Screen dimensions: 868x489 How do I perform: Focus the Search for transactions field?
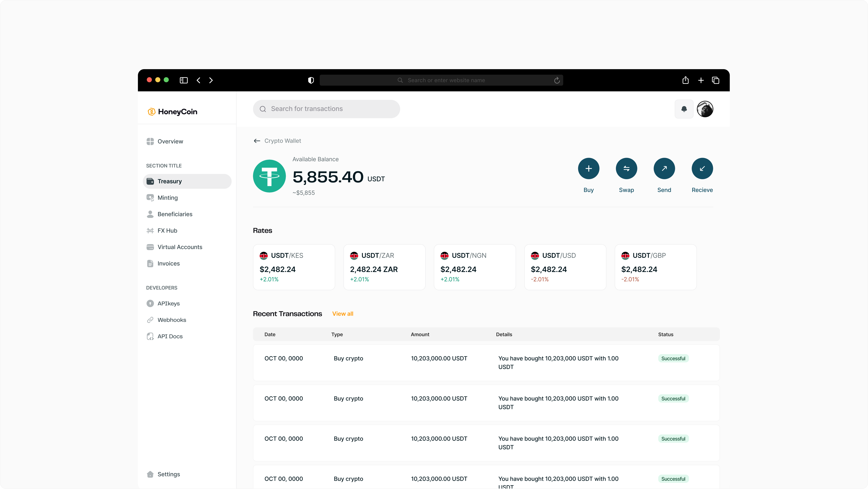click(326, 109)
